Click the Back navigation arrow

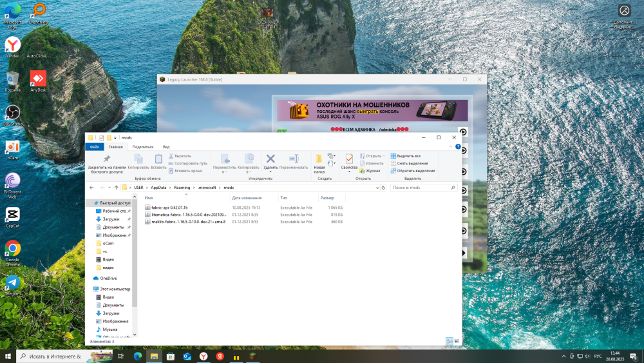tap(91, 188)
